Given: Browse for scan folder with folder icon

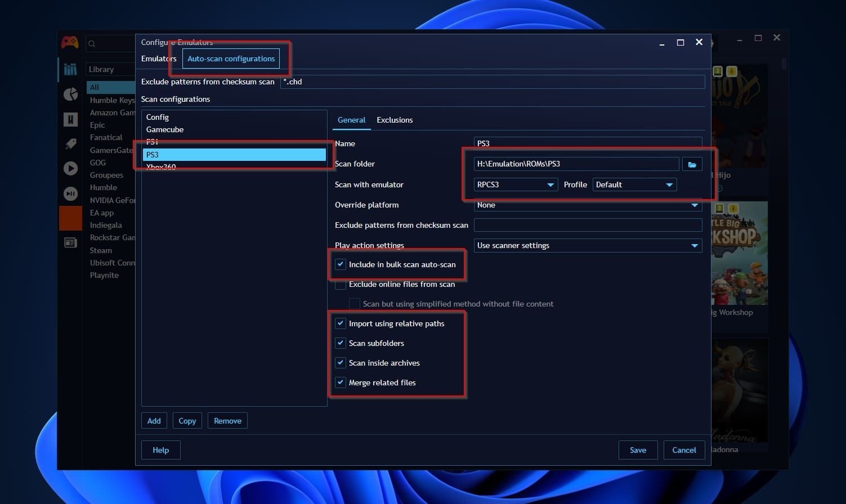Looking at the screenshot, I should click(x=692, y=164).
